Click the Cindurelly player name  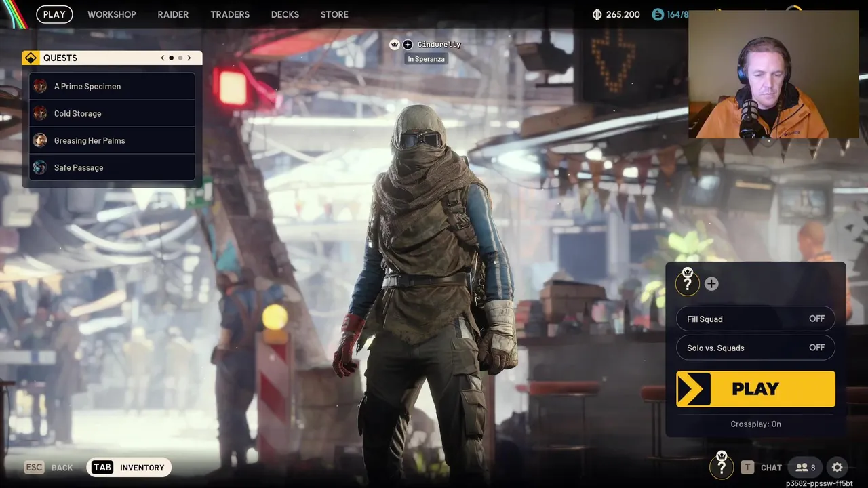439,45
